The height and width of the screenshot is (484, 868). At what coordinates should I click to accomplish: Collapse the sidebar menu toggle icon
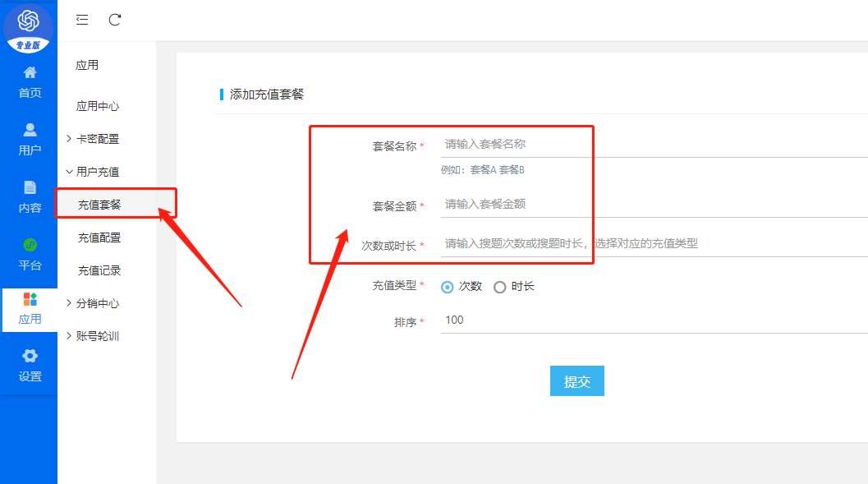pos(82,20)
